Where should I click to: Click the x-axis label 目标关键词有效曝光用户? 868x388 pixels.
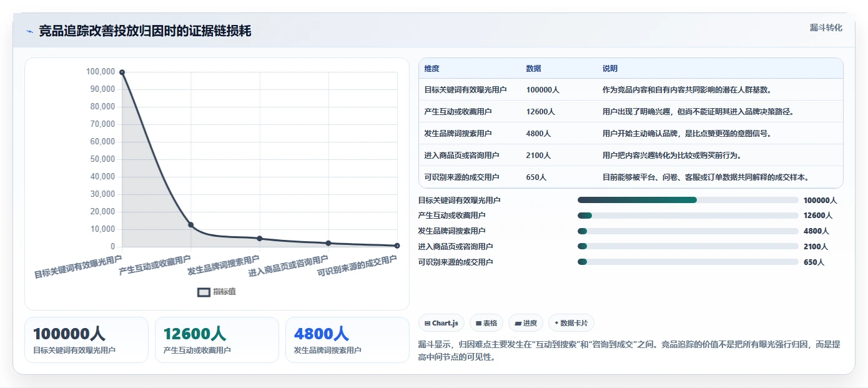click(x=78, y=266)
